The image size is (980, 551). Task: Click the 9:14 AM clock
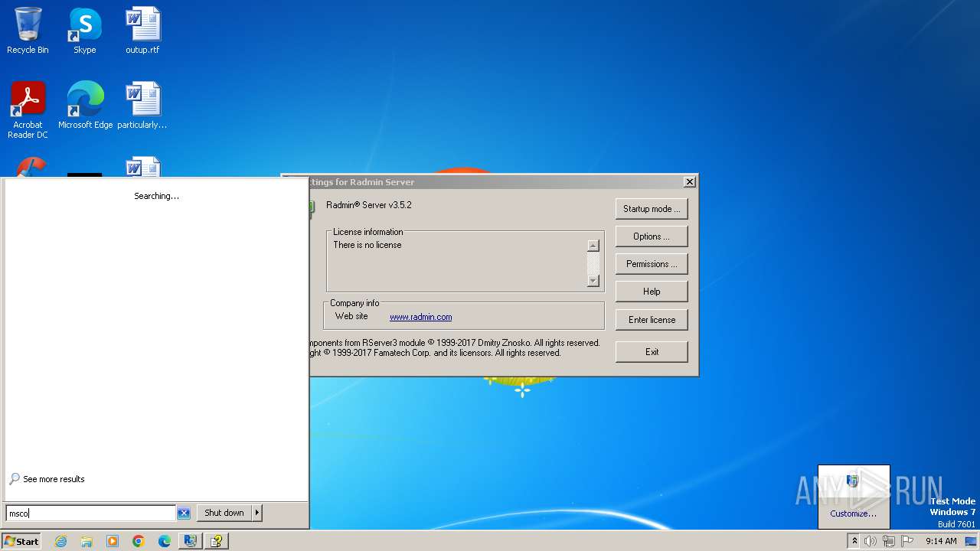click(x=941, y=541)
